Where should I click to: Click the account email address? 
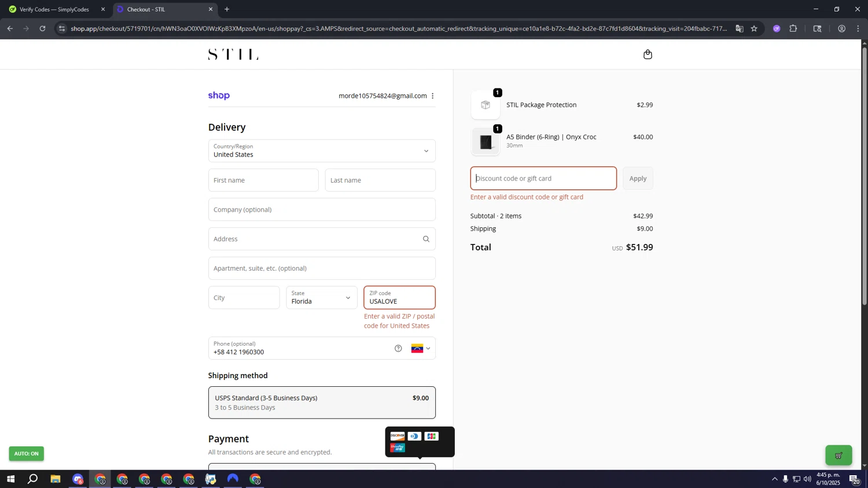point(382,96)
